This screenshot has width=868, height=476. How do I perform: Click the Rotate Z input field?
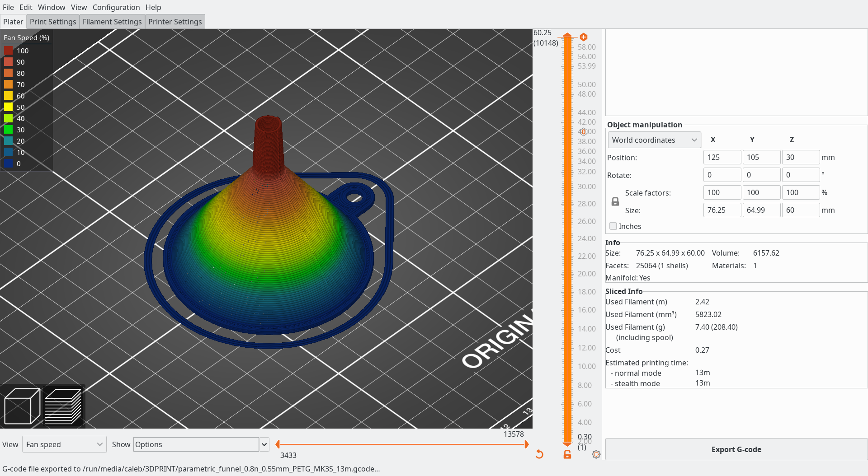tap(801, 175)
